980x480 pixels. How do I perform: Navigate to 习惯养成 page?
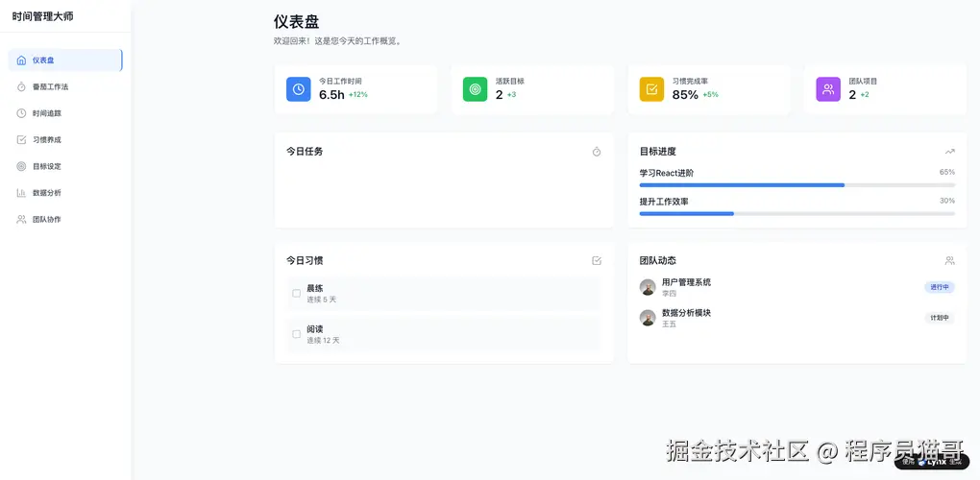(x=65, y=140)
